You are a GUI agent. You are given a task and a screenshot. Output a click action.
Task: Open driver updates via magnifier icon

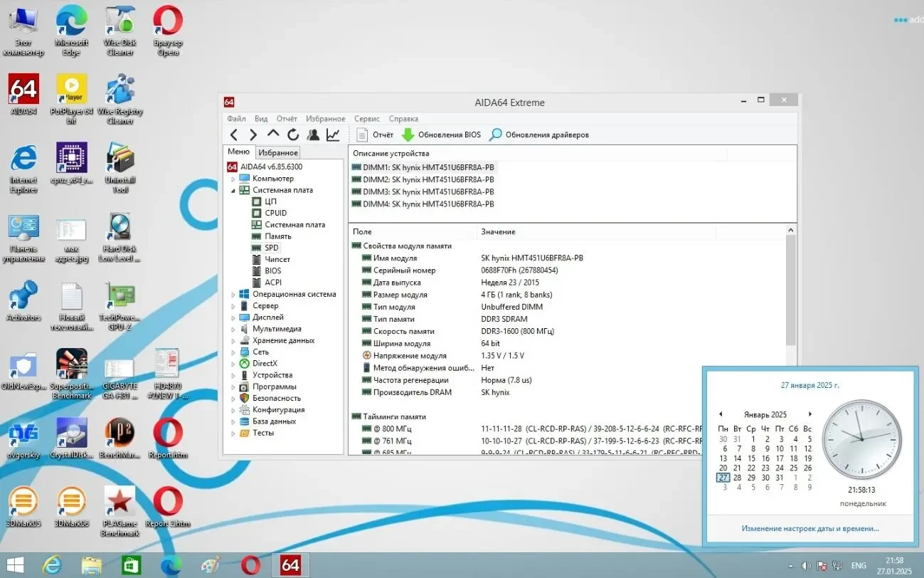pyautogui.click(x=496, y=135)
